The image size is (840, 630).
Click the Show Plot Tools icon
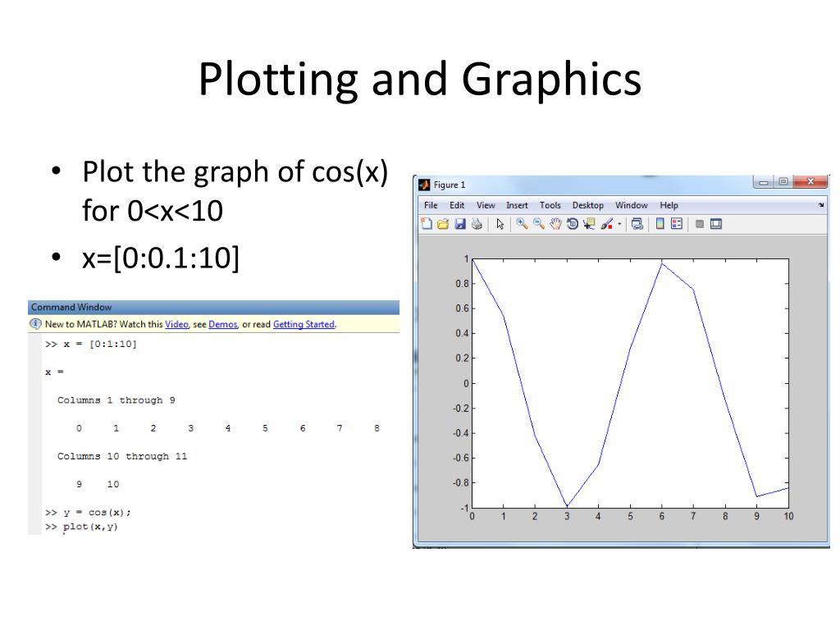pos(716,224)
